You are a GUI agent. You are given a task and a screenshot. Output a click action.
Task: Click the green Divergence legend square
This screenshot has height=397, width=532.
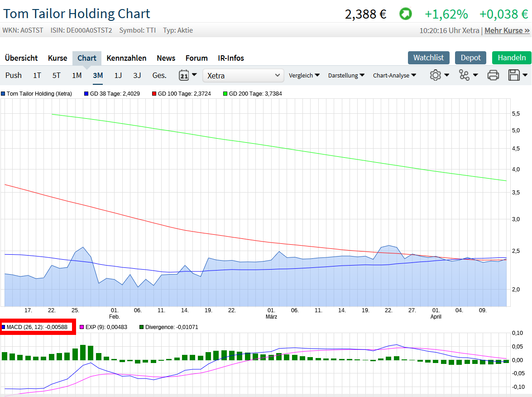[x=141, y=327]
